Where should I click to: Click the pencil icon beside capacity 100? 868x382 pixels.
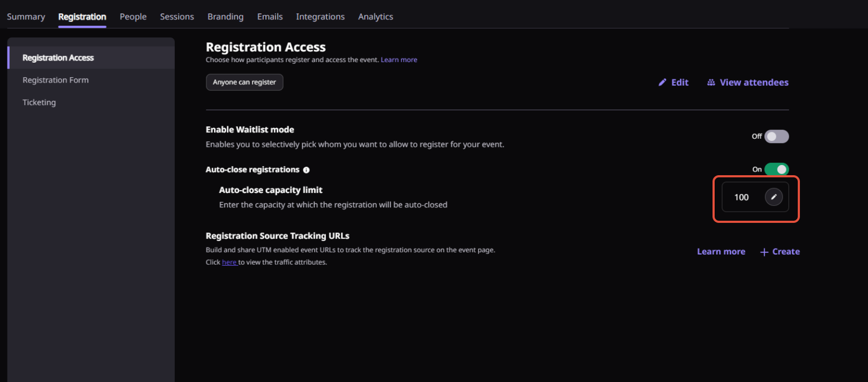[773, 197]
